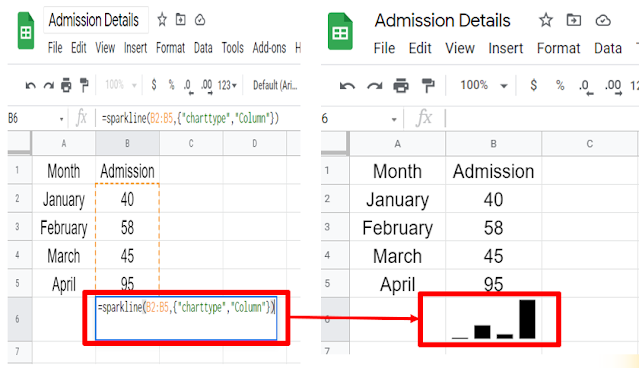Open zoom 100% dropdown in right window

[x=484, y=85]
